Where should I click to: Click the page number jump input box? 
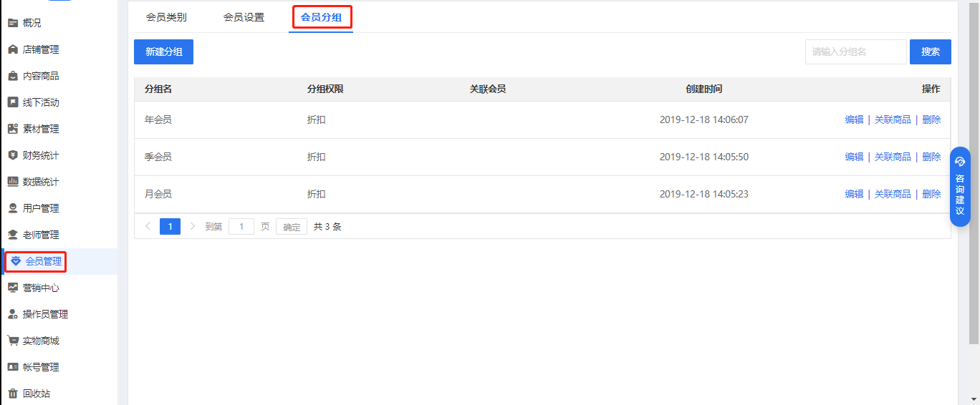pos(241,227)
